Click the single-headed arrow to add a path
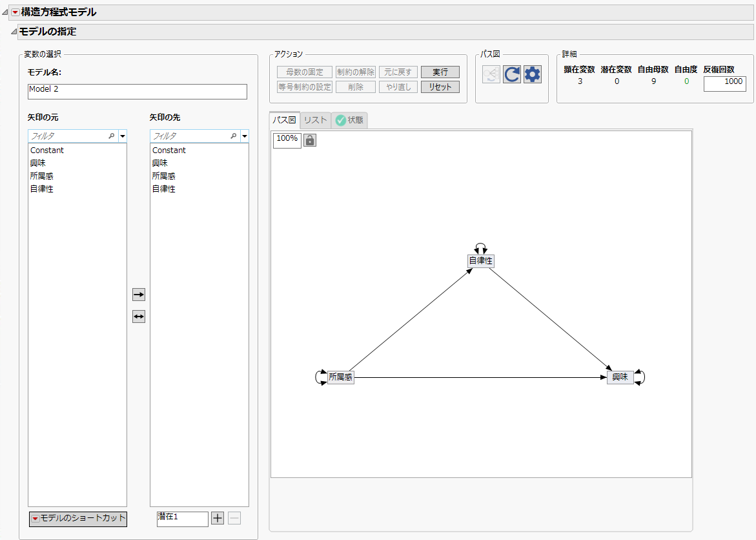Viewport: 756px width, 540px height. pos(138,295)
